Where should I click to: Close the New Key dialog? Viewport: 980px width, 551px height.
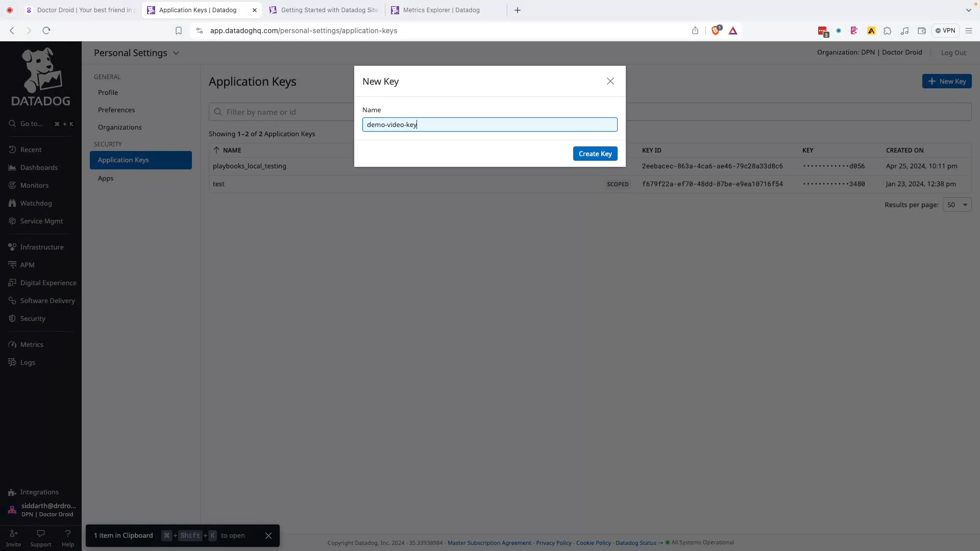pos(610,81)
